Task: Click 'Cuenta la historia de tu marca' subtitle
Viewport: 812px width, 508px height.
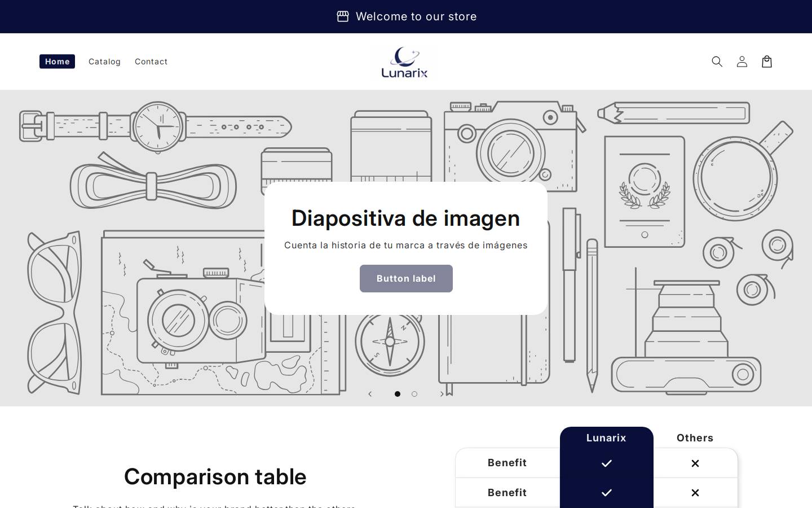Action: [x=405, y=245]
